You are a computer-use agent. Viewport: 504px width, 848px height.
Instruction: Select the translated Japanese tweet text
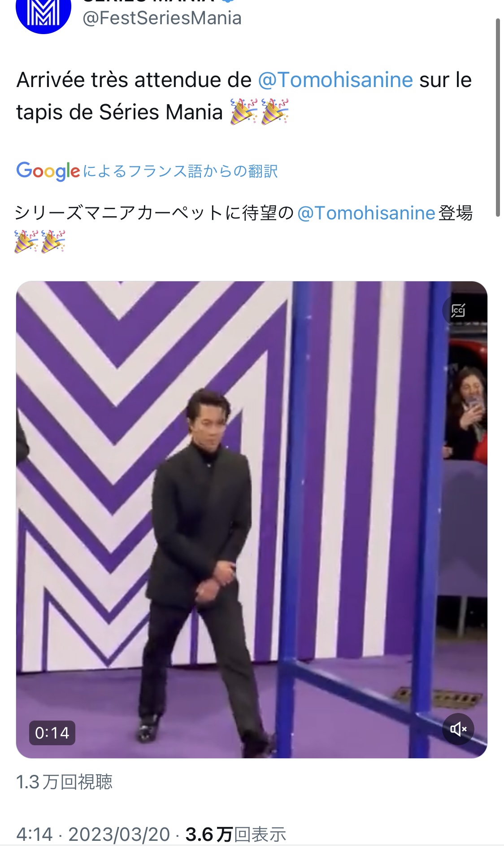(244, 228)
